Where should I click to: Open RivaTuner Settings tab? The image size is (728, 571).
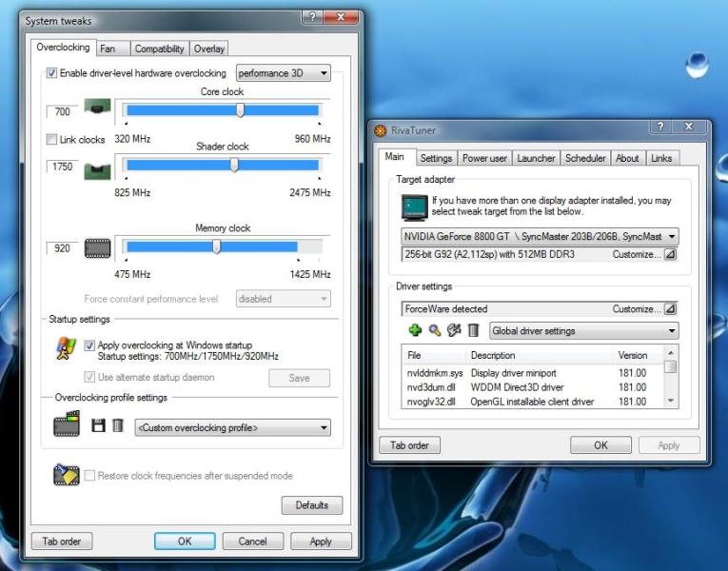436,158
